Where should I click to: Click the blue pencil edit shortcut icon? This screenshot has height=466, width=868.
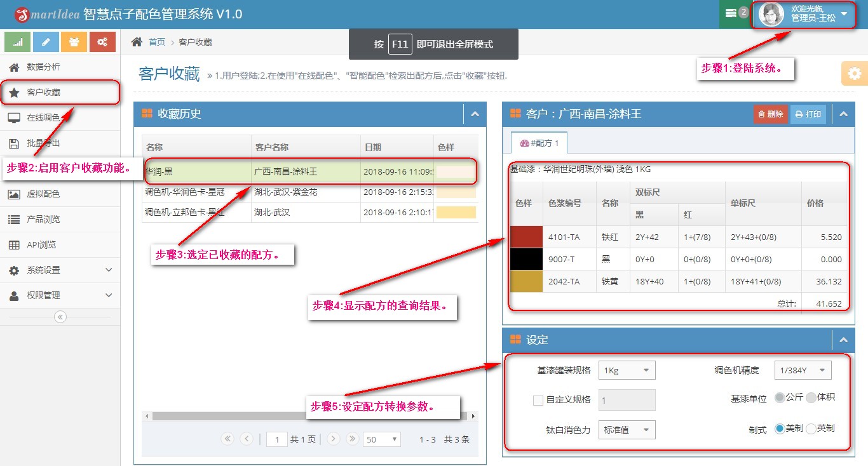tap(46, 42)
